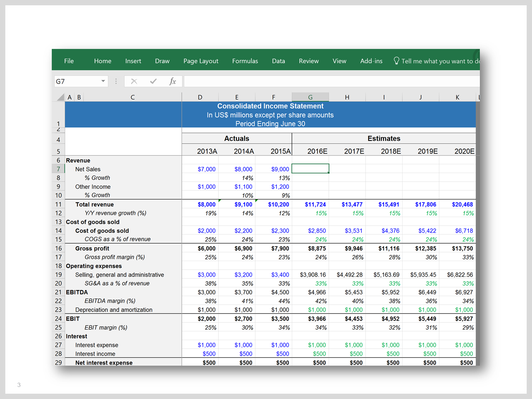532x399 pixels.
Task: Click inside the formula bar
Action: 332,81
